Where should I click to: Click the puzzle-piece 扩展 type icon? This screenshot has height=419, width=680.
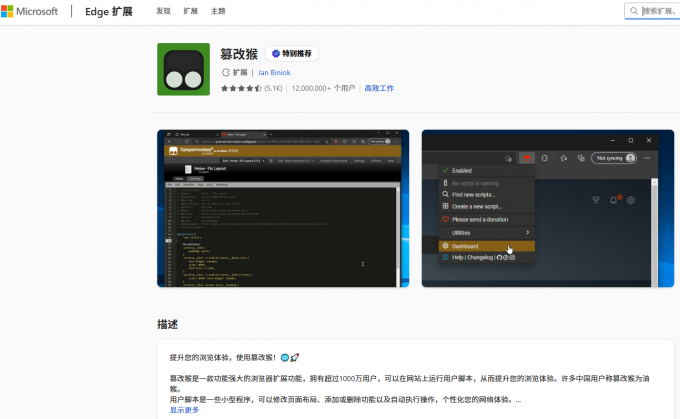226,72
